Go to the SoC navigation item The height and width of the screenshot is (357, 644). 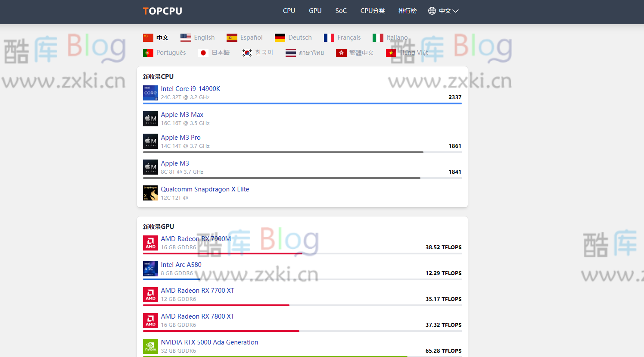pyautogui.click(x=341, y=11)
